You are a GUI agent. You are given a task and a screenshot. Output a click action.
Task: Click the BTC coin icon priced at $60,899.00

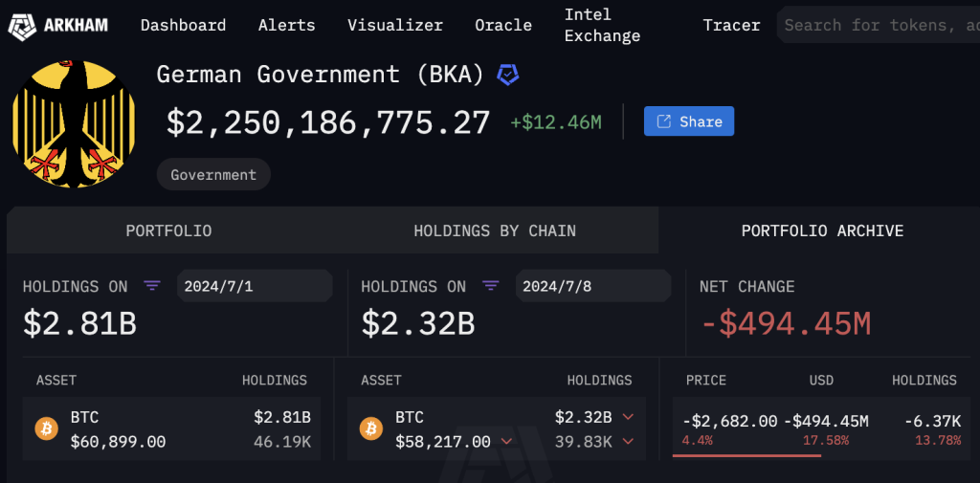point(47,428)
